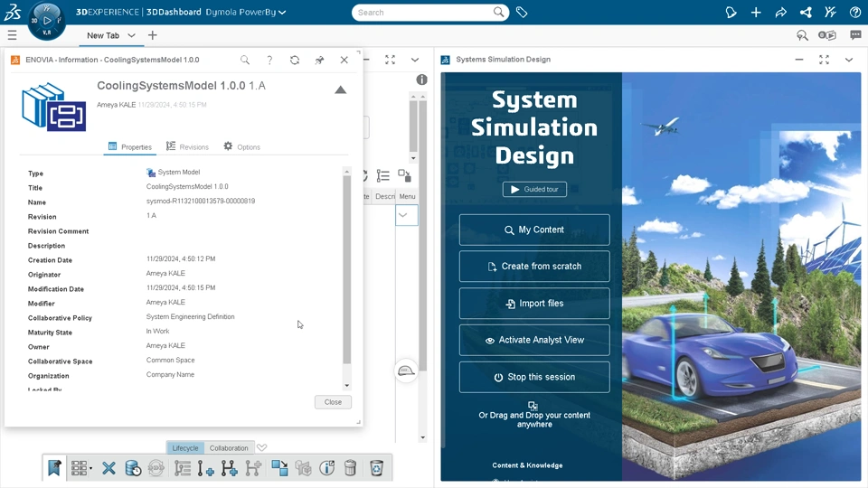The width and height of the screenshot is (868, 488).
Task: Open Help question mark in top bar
Action: 855,12
